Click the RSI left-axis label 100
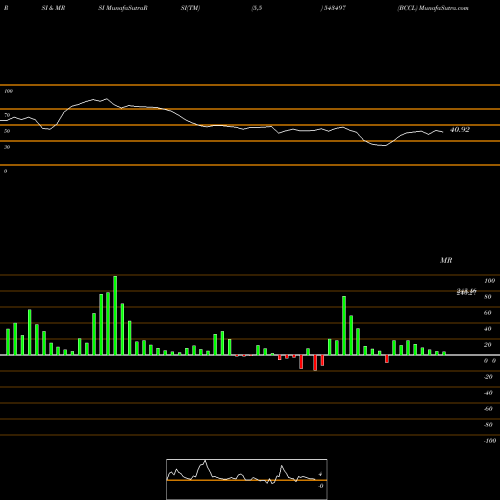Viewport: 500px width, 500px height. (8, 91)
